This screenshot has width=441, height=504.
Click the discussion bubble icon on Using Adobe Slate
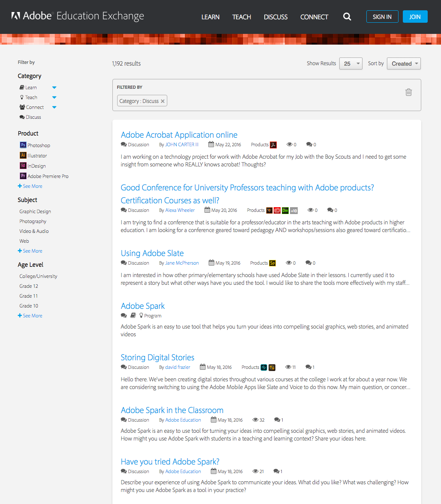124,263
